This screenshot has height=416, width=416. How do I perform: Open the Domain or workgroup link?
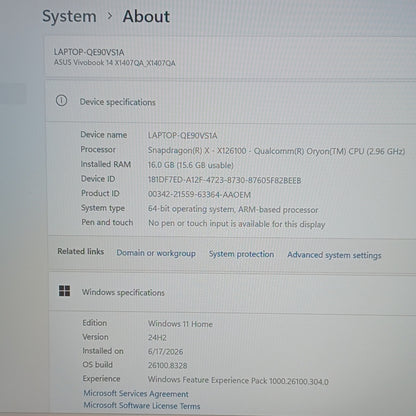coord(156,253)
